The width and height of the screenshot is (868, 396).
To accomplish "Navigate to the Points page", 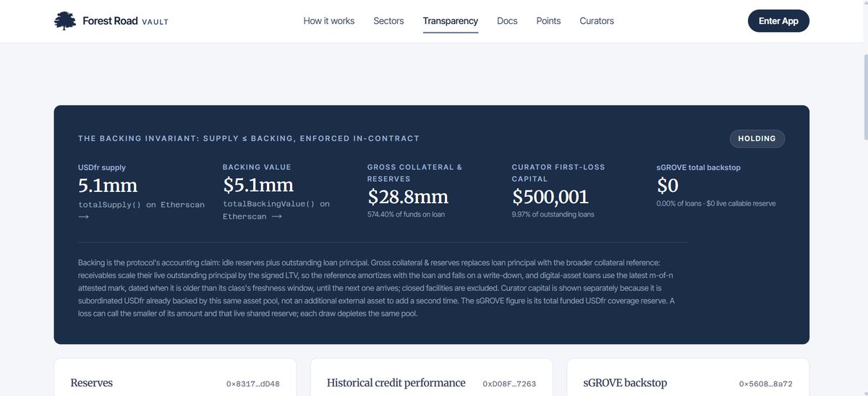I will click(x=548, y=21).
